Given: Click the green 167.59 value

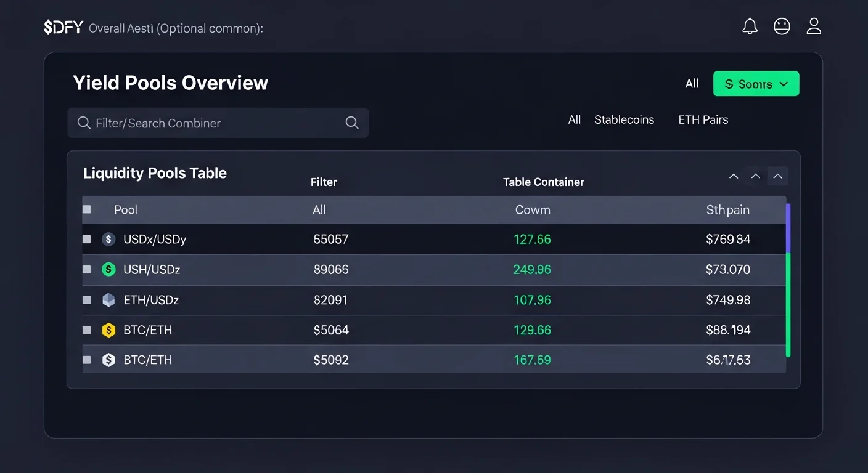Looking at the screenshot, I should tap(533, 360).
